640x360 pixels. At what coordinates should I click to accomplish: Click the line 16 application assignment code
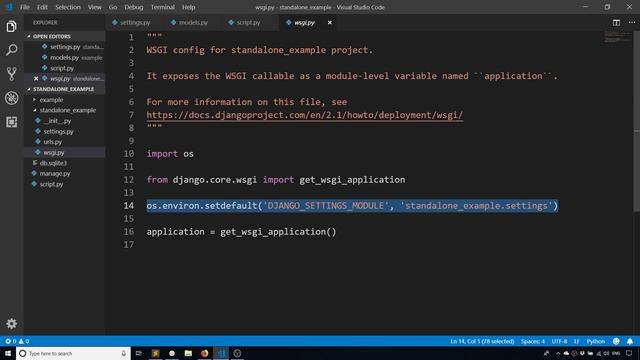(241, 232)
